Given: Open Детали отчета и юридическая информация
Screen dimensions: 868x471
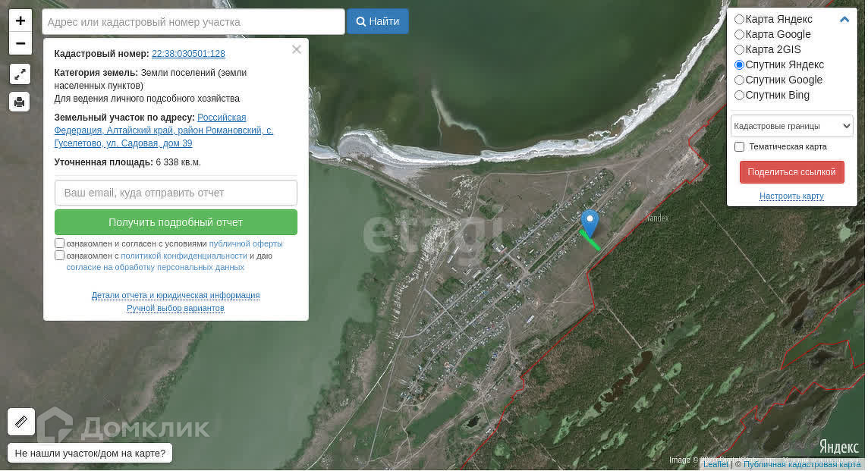Looking at the screenshot, I should click(175, 295).
